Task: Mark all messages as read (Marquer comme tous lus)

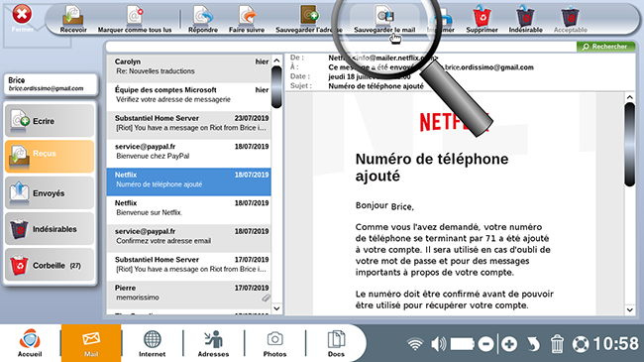Action: [135, 19]
